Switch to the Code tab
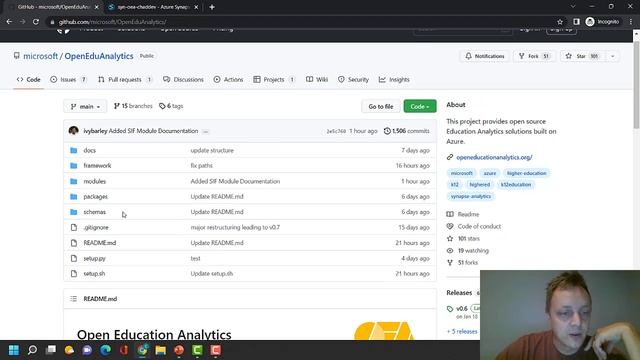The image size is (640, 360). pyautogui.click(x=29, y=80)
